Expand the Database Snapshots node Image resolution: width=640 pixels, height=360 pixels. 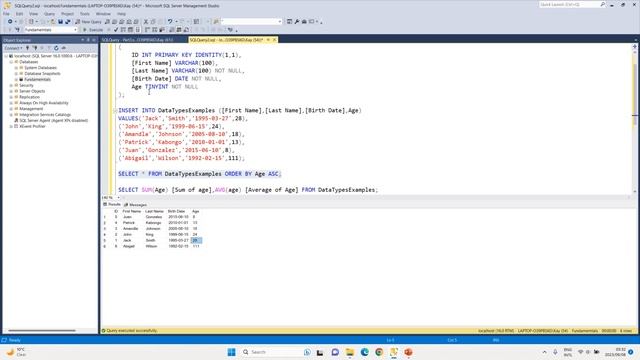16,74
